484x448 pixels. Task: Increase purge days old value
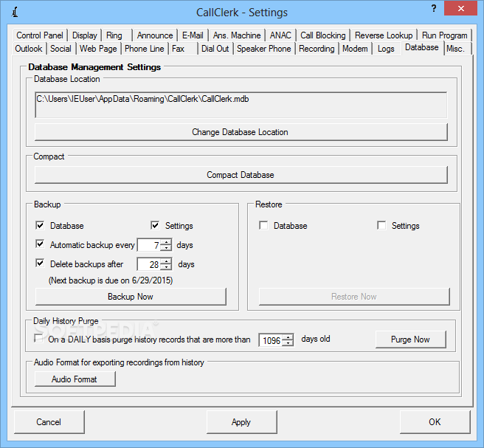pyautogui.click(x=288, y=337)
